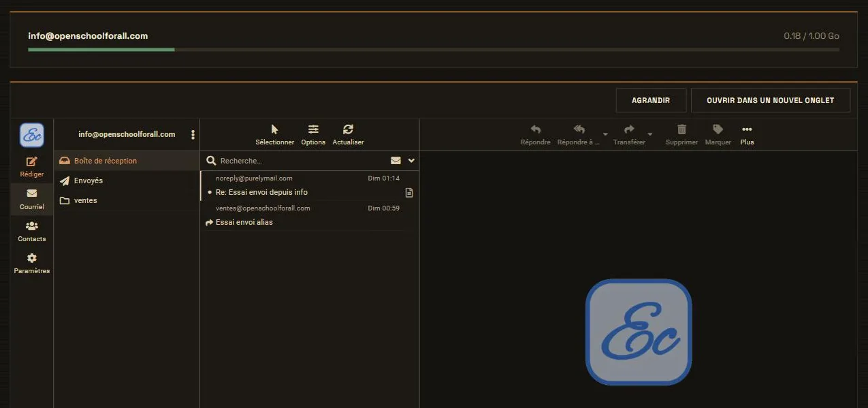Viewport: 868px width, 408px height.
Task: Open the ventes folder
Action: pyautogui.click(x=127, y=200)
